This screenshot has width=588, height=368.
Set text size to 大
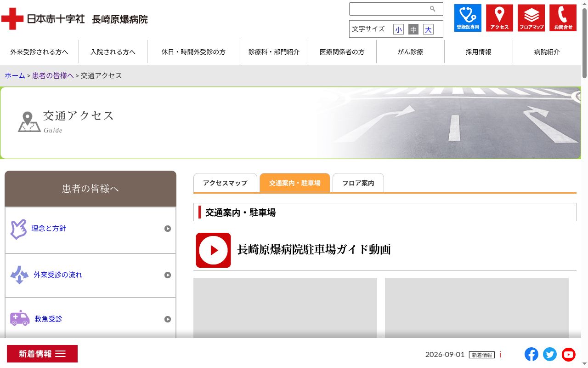point(428,29)
